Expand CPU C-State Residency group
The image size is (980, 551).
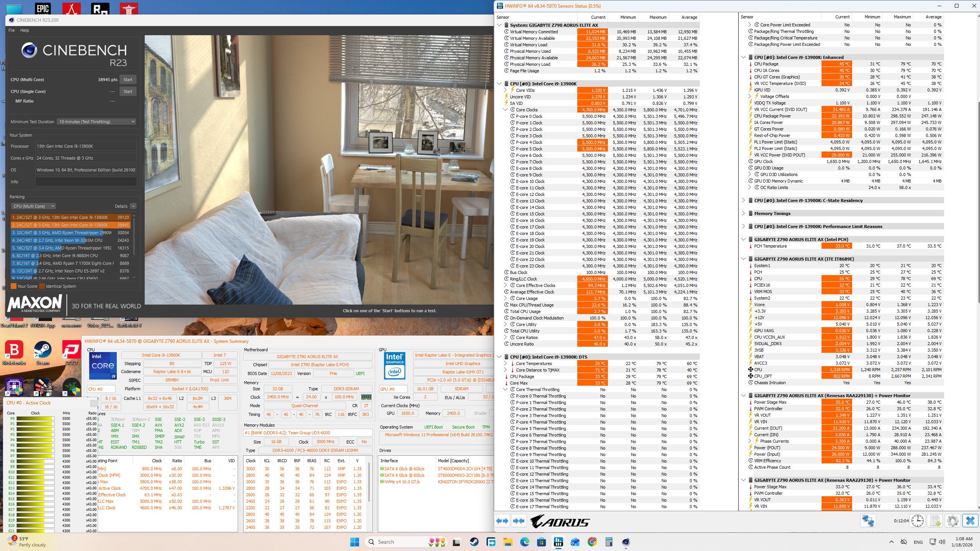pos(743,201)
